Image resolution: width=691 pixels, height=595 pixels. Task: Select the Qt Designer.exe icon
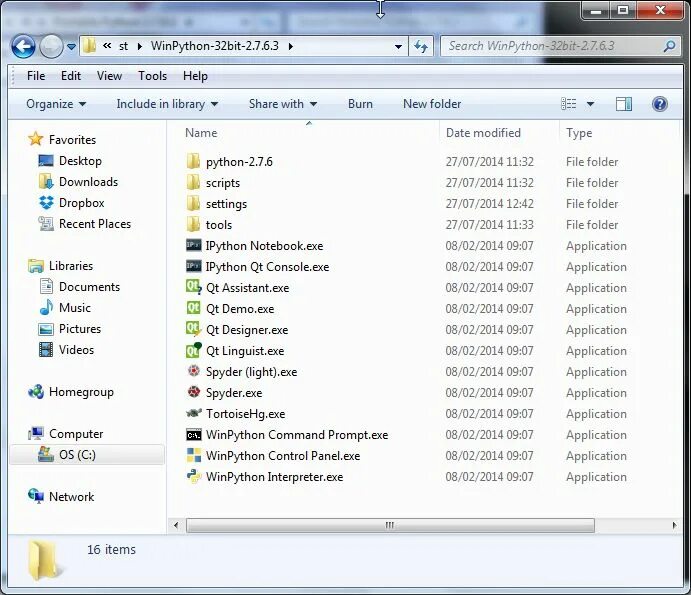click(x=193, y=329)
